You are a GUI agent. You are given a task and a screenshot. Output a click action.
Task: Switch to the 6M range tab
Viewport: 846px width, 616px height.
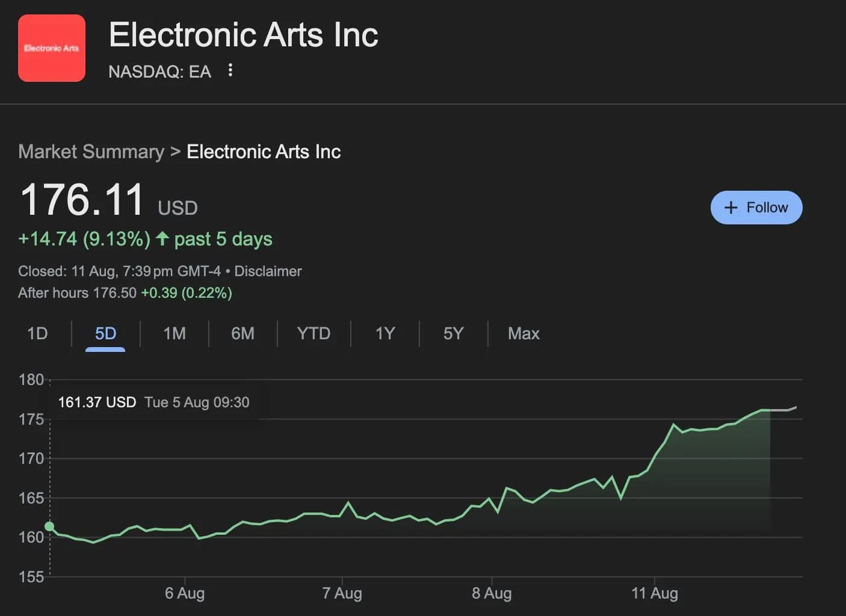242,333
